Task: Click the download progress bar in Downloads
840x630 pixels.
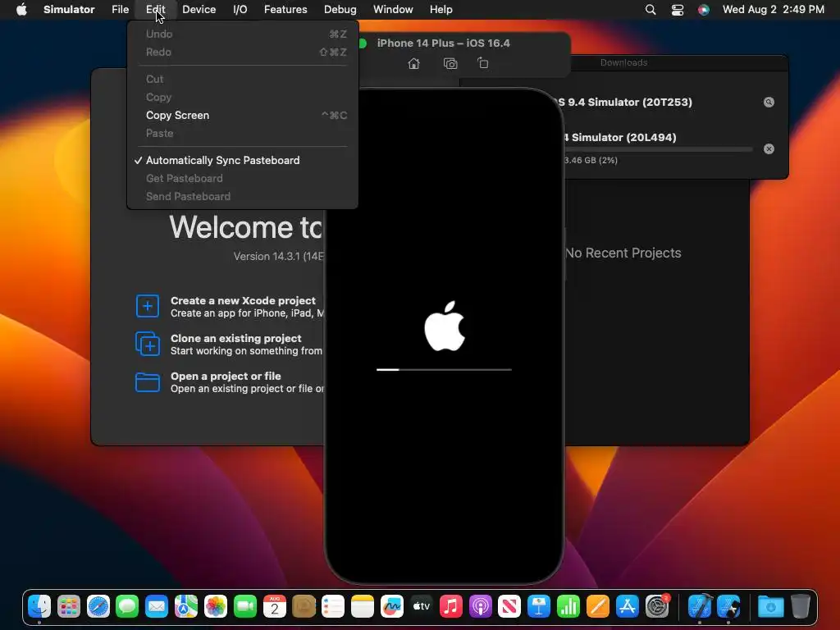Action: [659, 149]
